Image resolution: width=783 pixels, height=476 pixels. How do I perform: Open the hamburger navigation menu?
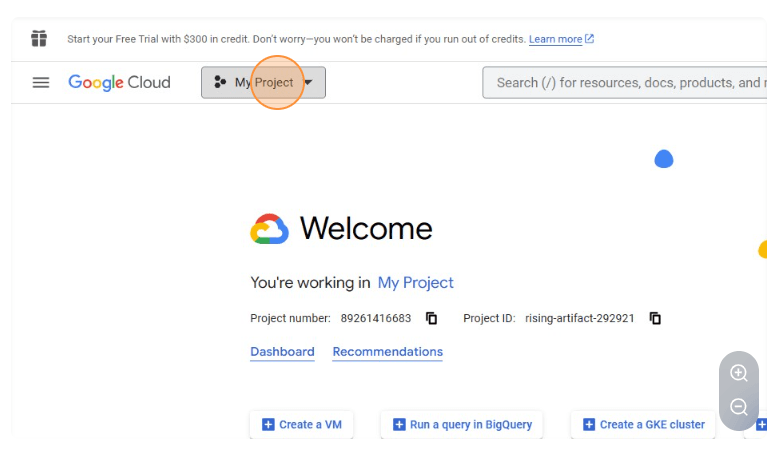point(41,82)
